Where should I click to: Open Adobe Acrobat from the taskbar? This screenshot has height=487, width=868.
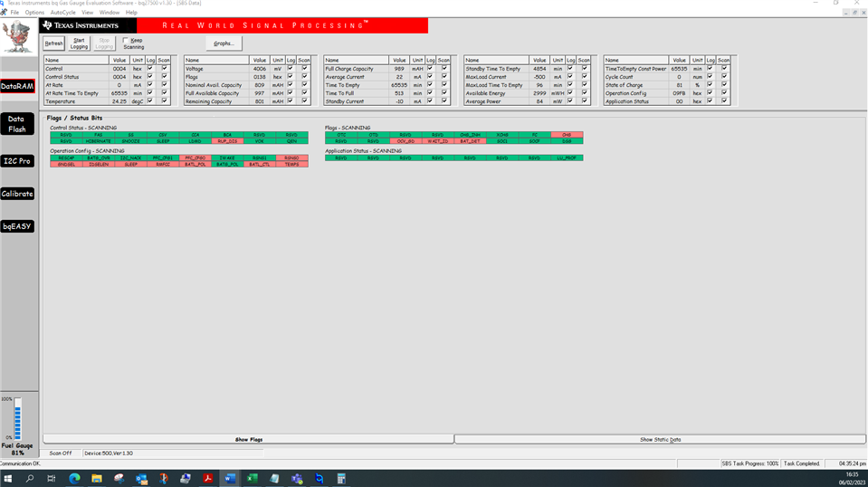click(207, 478)
